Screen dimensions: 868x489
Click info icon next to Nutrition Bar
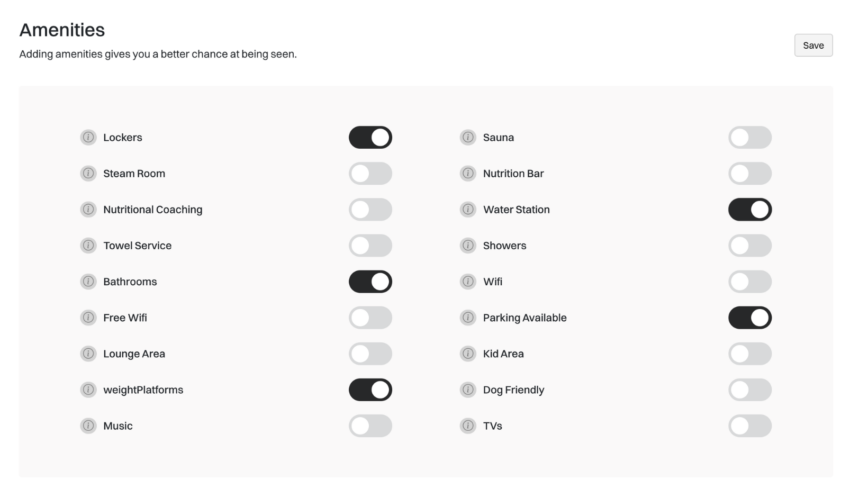[468, 174]
